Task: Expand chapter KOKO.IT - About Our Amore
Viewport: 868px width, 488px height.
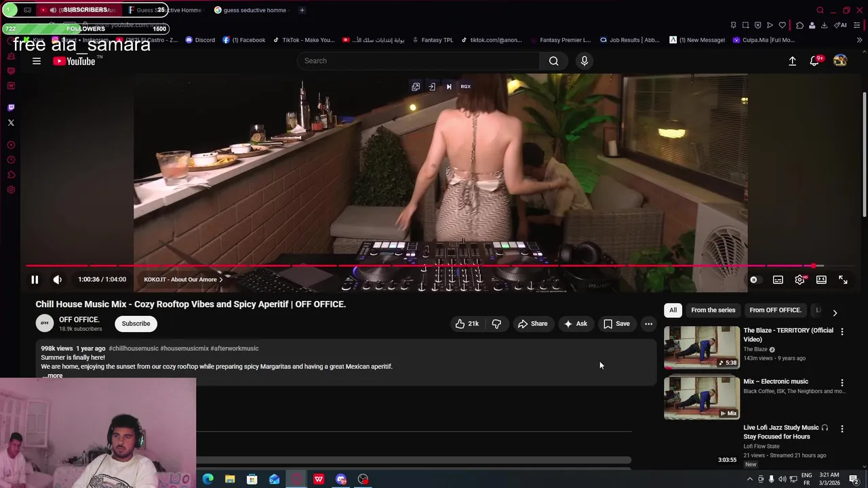Action: [183, 279]
